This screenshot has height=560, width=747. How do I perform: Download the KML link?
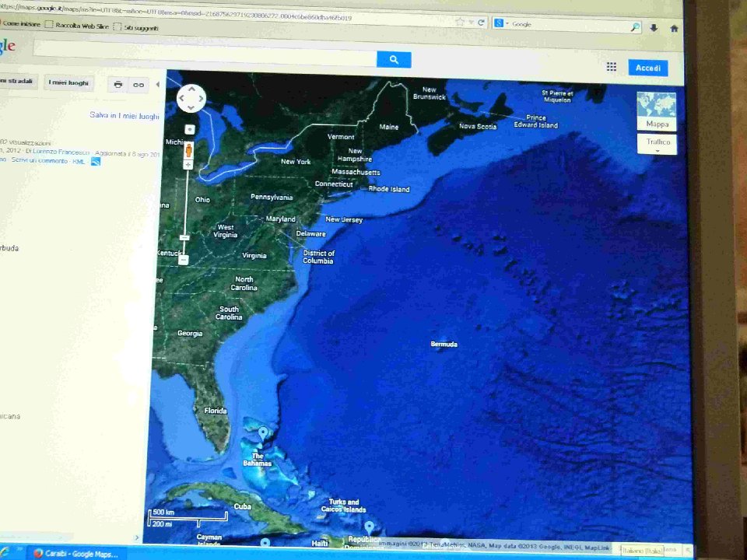point(79,162)
